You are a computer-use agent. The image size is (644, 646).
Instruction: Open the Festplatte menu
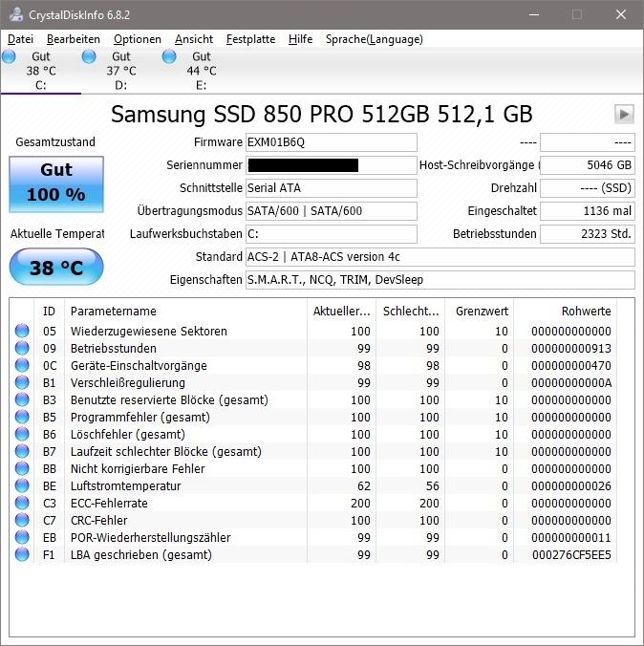(x=250, y=39)
